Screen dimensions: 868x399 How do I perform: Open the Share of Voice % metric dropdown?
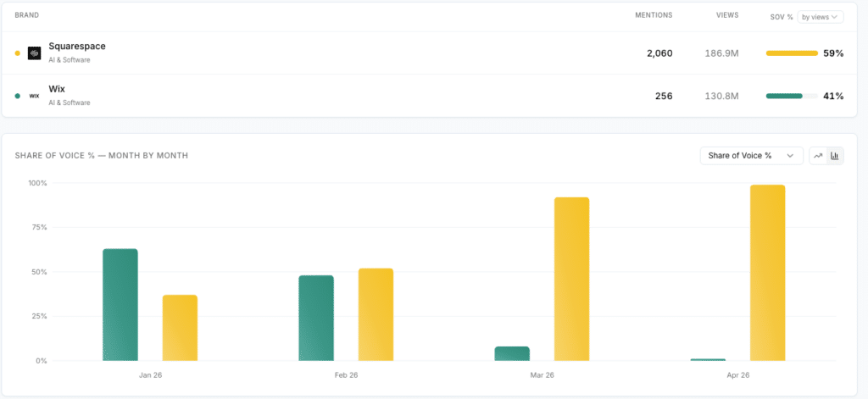(x=751, y=156)
